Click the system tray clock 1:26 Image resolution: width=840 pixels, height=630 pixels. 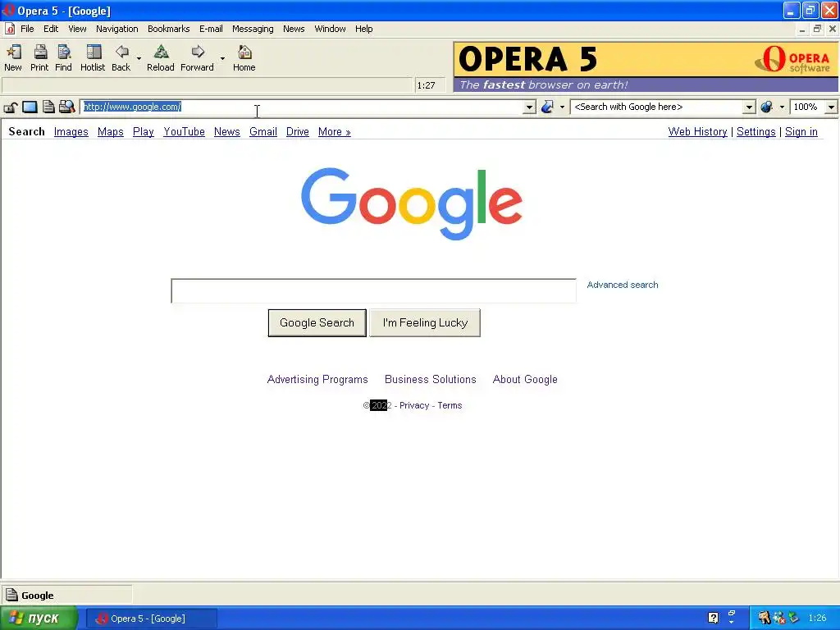coord(817,618)
